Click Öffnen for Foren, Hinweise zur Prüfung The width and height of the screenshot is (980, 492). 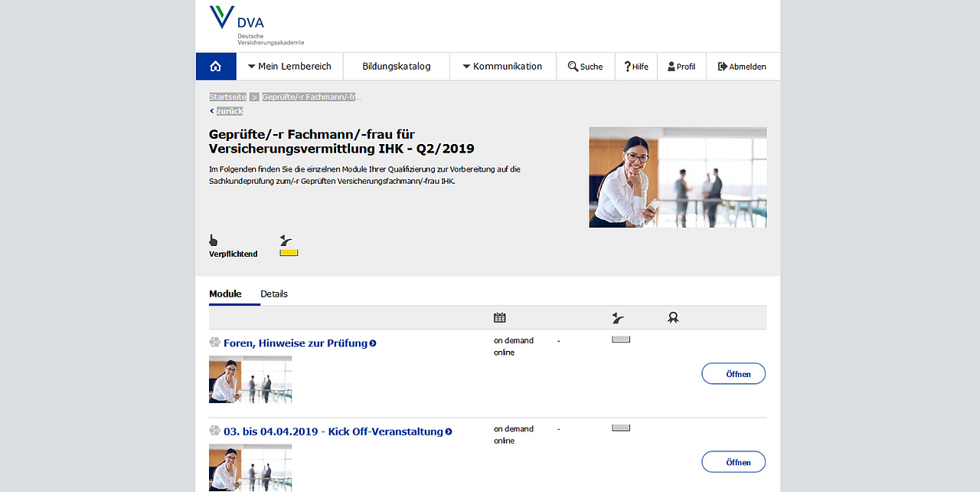point(733,374)
